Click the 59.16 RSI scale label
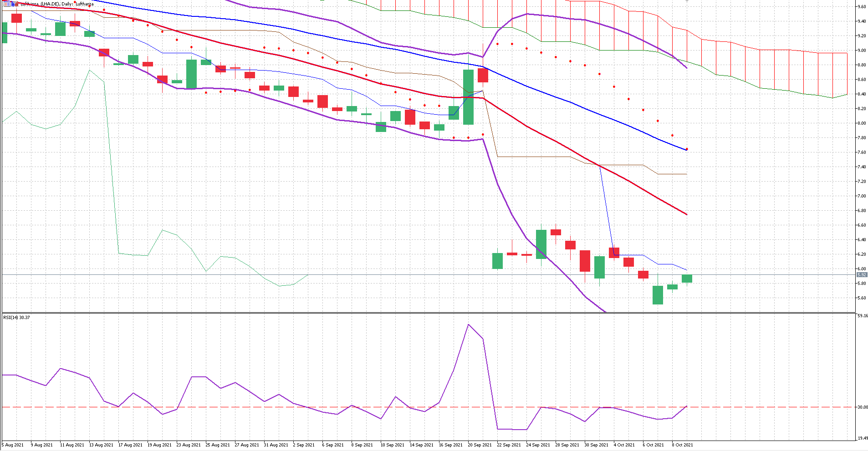Image resolution: width=868 pixels, height=451 pixels. (x=862, y=315)
